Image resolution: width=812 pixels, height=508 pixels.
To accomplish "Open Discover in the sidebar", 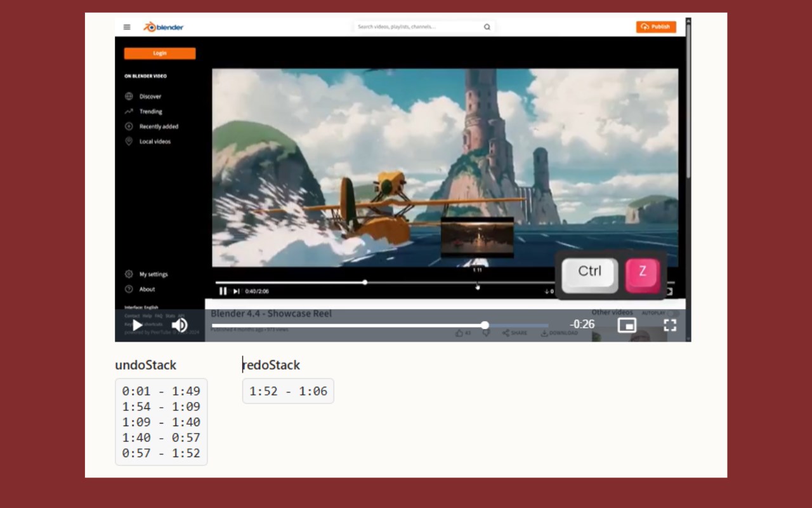I will (150, 97).
